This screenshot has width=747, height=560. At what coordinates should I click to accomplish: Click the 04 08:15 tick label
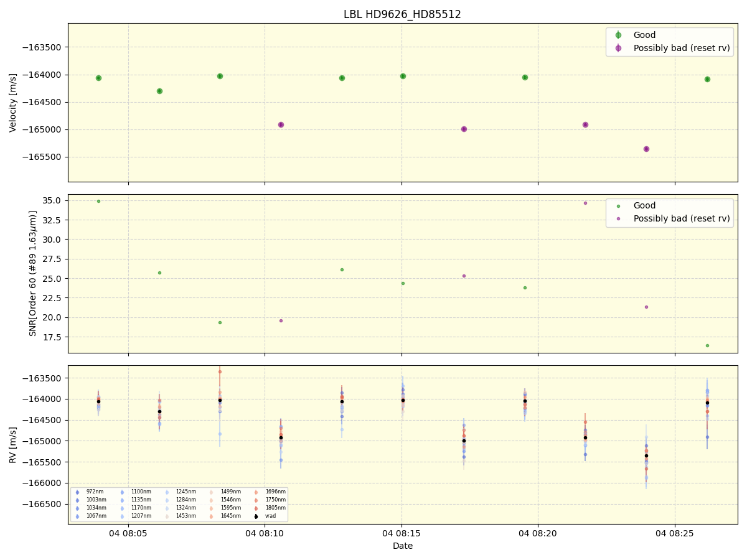[x=402, y=533]
